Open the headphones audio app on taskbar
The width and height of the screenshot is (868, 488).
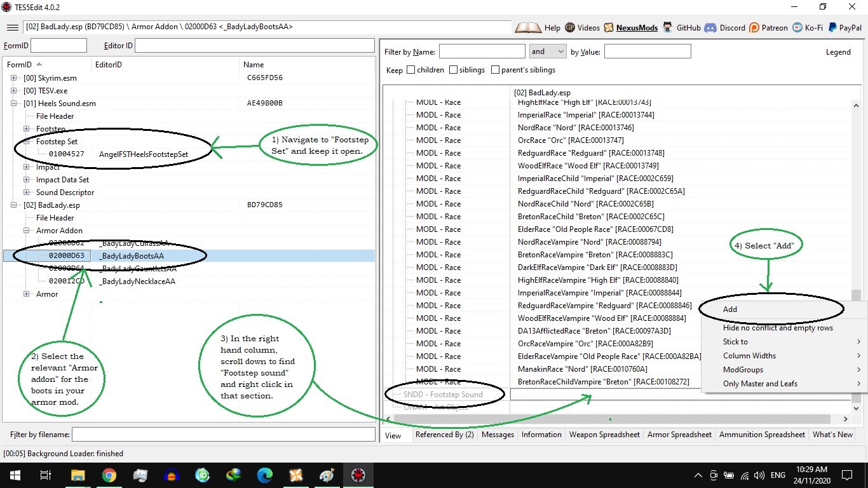coord(171,475)
